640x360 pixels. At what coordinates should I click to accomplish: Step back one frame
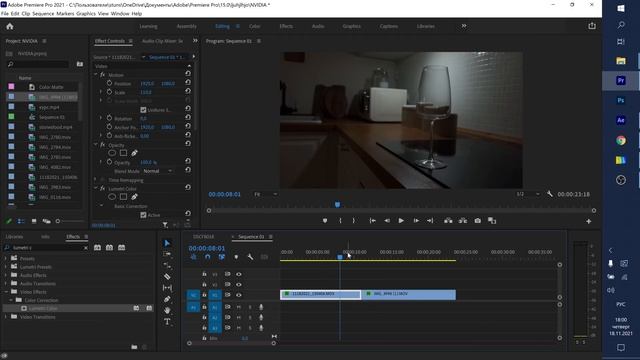pos(387,221)
